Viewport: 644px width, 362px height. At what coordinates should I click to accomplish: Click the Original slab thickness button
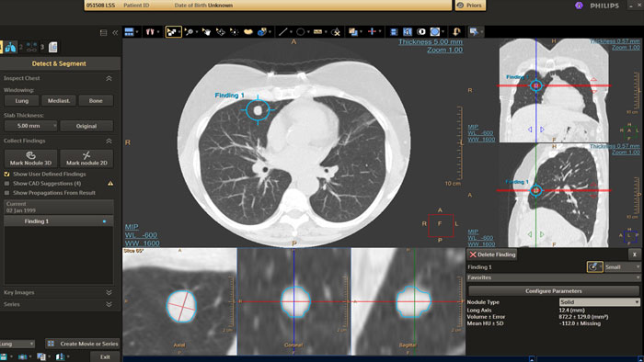86,126
